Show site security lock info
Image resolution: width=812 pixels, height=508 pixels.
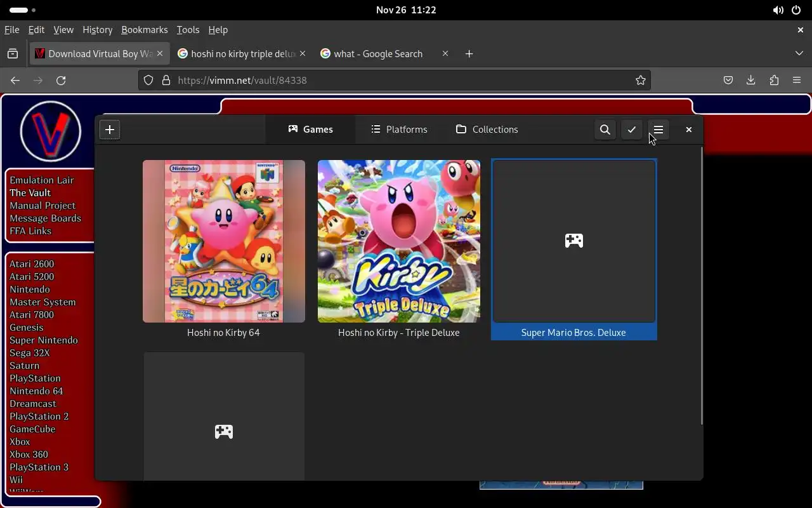click(166, 81)
